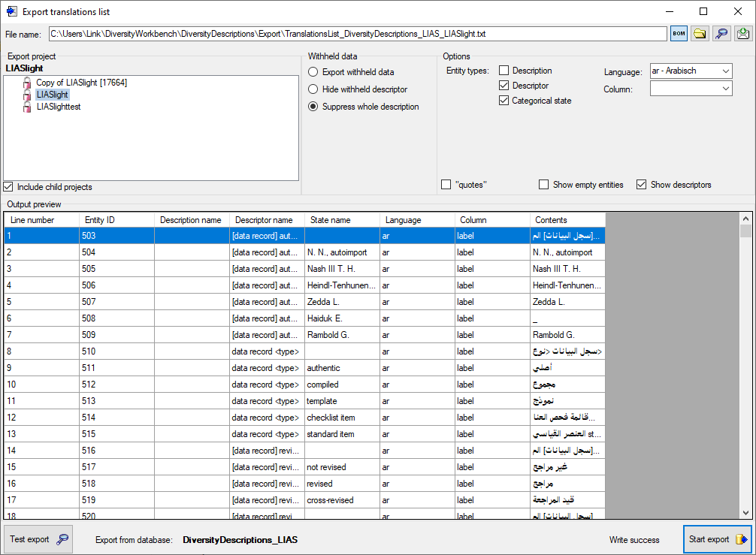The image size is (756, 555).
Task: Expand the Column dropdown
Action: coord(691,89)
